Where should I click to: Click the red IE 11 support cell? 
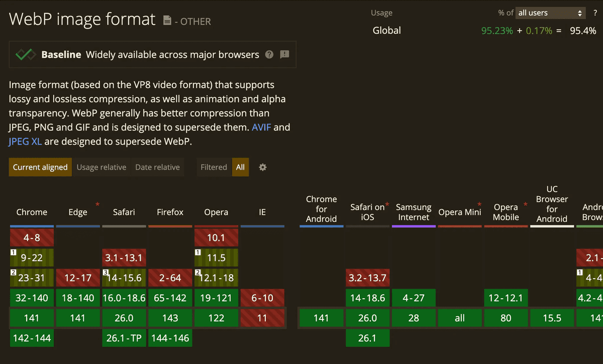pyautogui.click(x=262, y=318)
